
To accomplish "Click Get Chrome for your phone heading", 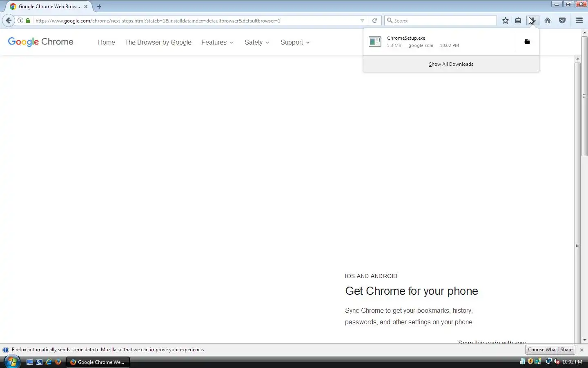I will point(411,291).
